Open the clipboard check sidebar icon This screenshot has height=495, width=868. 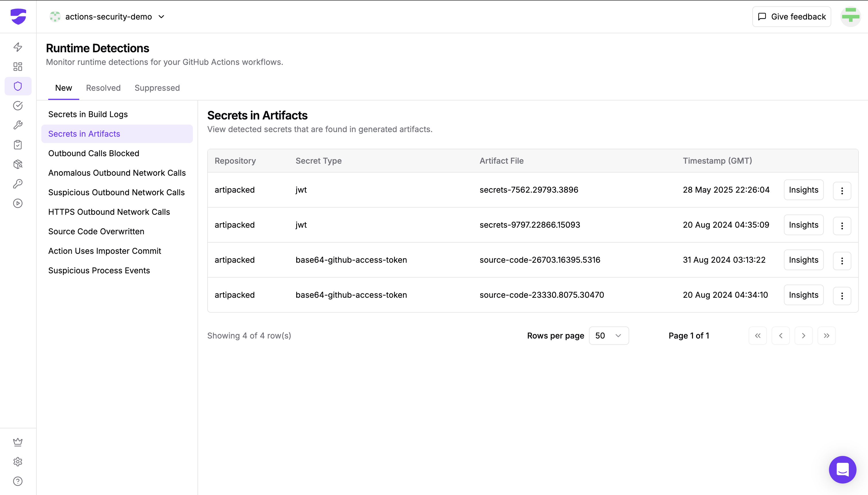point(18,145)
